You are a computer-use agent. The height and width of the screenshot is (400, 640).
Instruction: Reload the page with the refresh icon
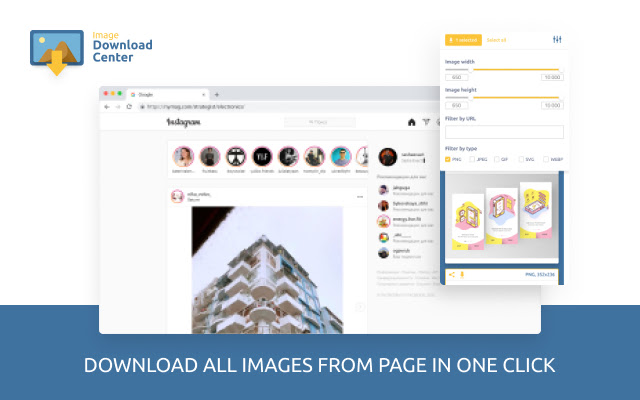tap(129, 107)
